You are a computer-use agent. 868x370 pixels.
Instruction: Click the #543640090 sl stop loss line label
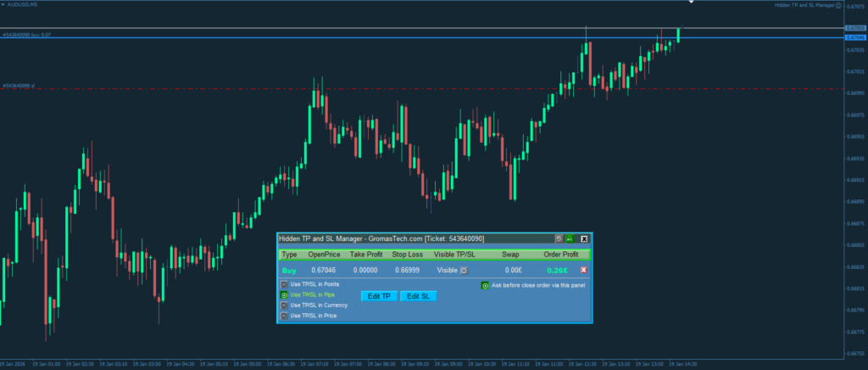[19, 86]
